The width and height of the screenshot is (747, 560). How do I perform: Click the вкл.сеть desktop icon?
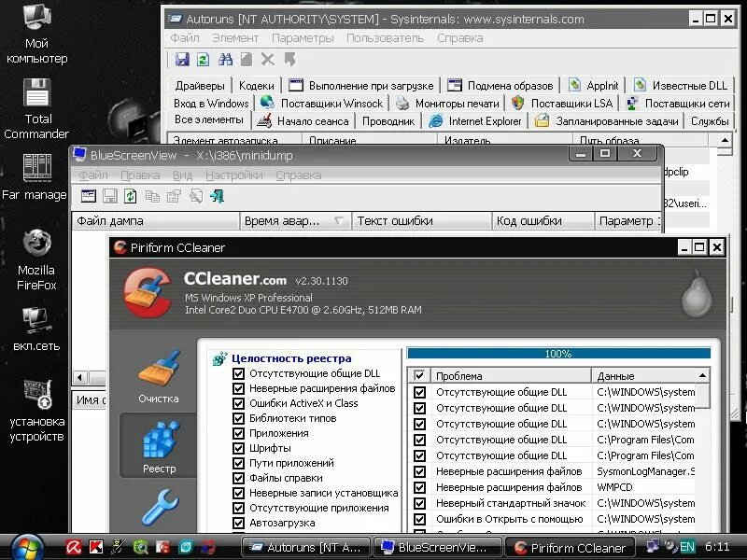pos(36,329)
